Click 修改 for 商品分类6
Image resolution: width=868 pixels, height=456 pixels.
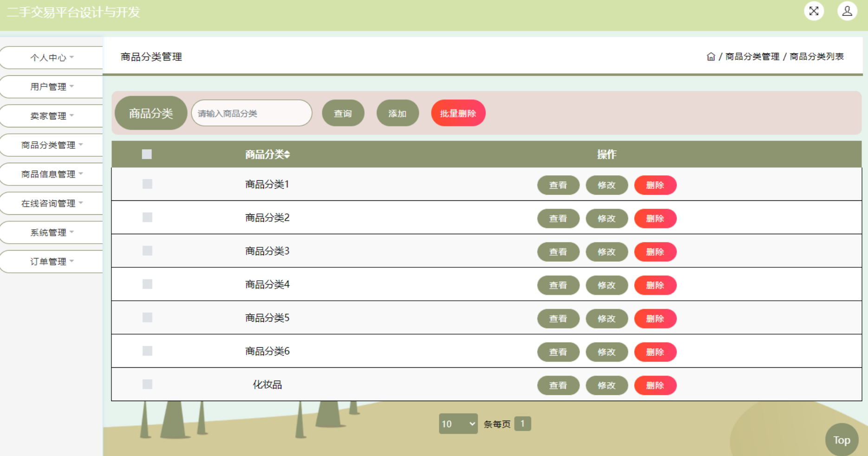[x=607, y=352]
